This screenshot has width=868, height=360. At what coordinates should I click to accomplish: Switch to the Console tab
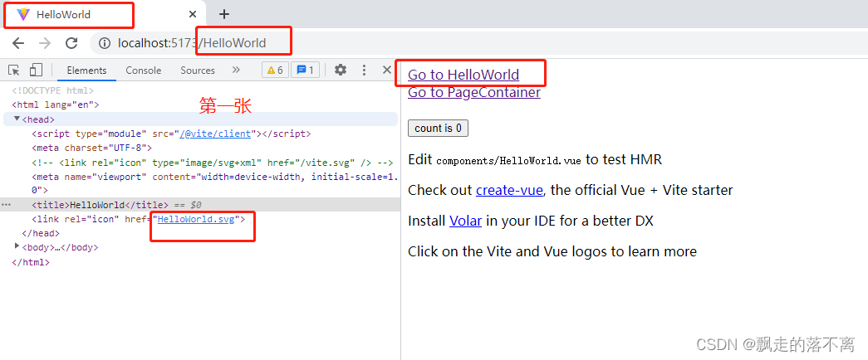tap(144, 71)
